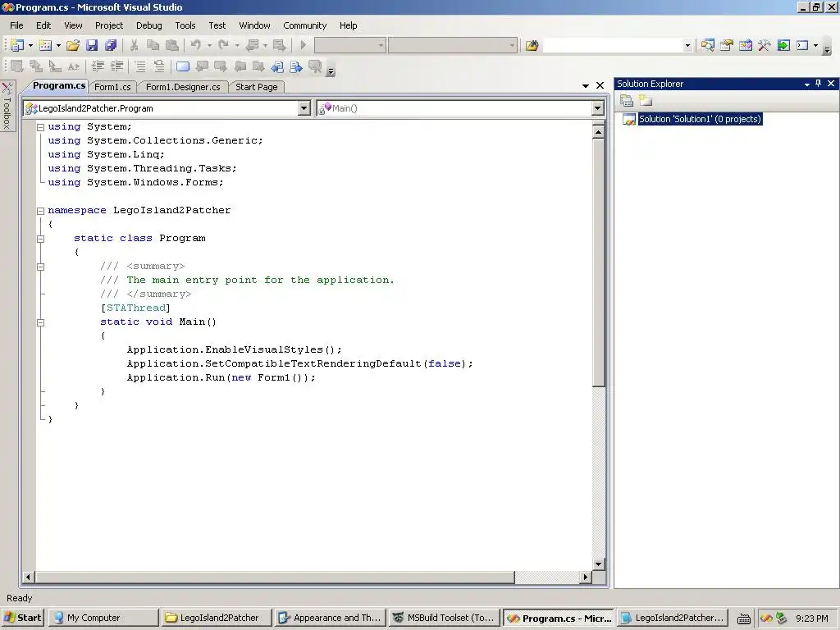Click the Properties icon in Solution Explorer toolbar
This screenshot has width=840, height=630.
pyautogui.click(x=626, y=100)
